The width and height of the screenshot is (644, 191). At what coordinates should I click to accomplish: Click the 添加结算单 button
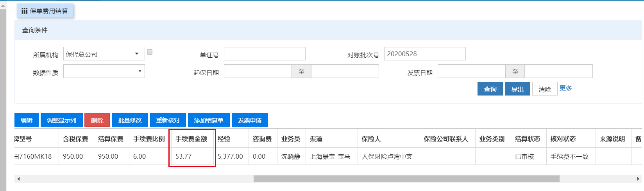pyautogui.click(x=209, y=120)
